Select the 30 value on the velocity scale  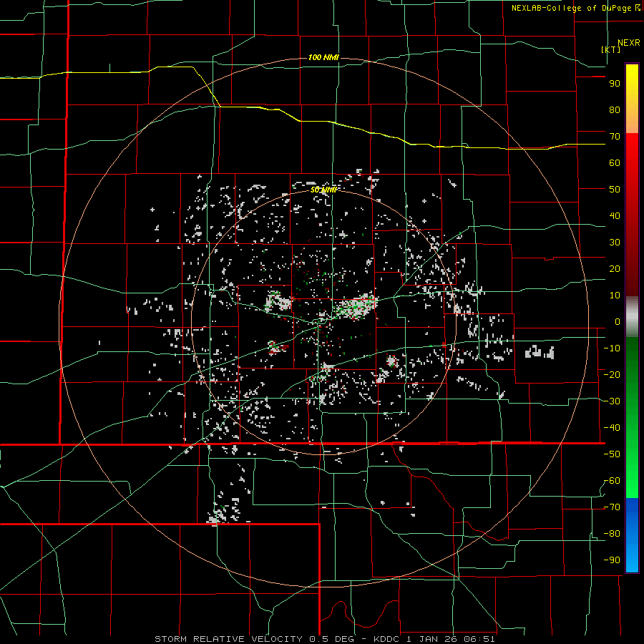(615, 243)
